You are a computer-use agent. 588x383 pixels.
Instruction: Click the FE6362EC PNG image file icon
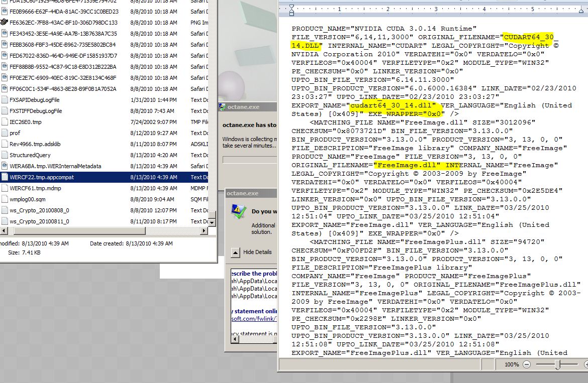[x=5, y=23]
